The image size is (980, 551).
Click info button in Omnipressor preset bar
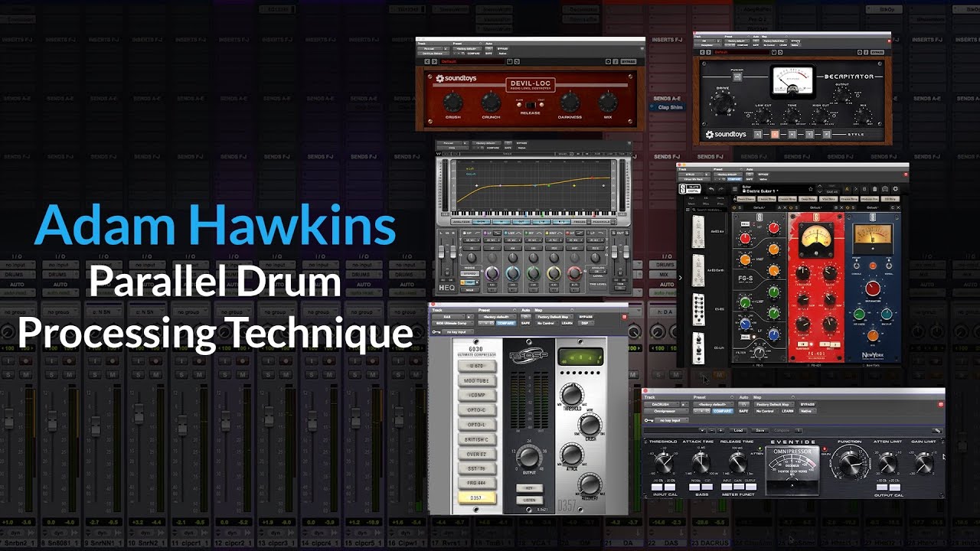pos(798,430)
